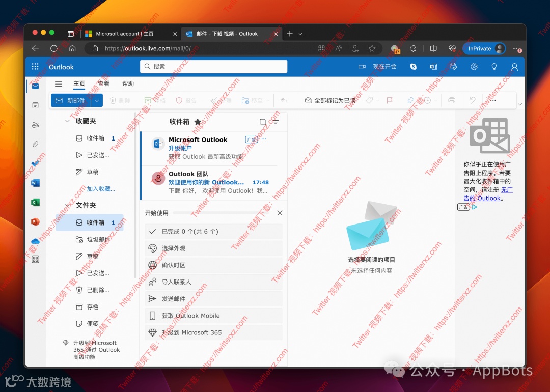This screenshot has height=392, width=550.
Task: Open browser extensions puzzle icon
Action: pos(413,49)
